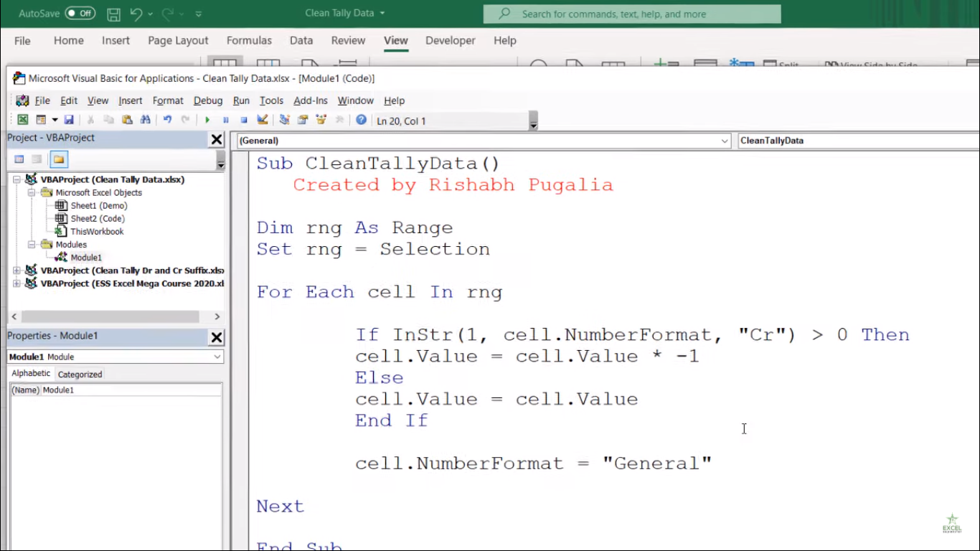Open the (General) object dropdown

[x=484, y=141]
